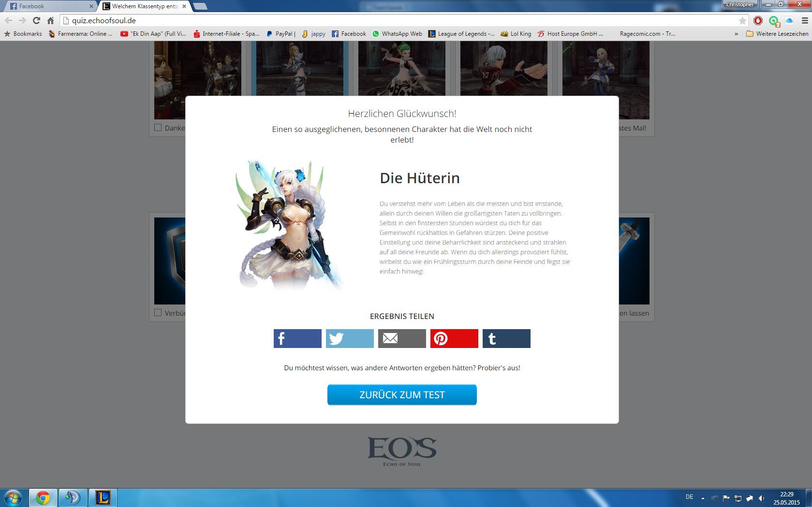Image resolution: width=812 pixels, height=507 pixels.
Task: Click the 'Herzlichen Glückwunsch!' title
Action: click(402, 114)
